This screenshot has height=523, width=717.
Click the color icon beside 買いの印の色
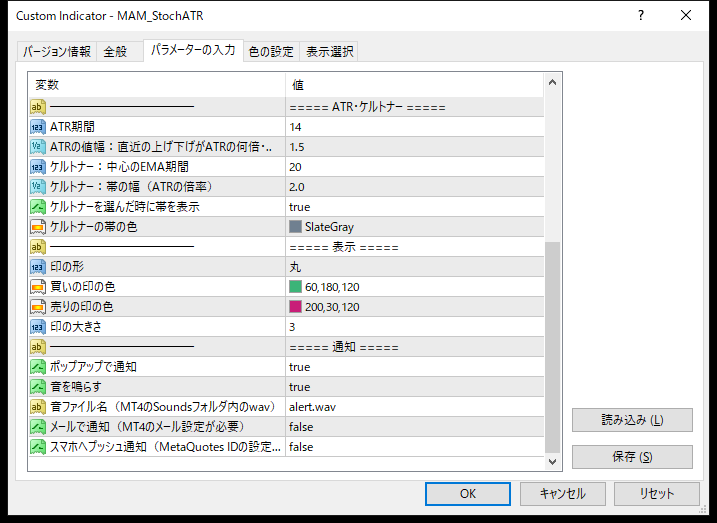point(38,287)
